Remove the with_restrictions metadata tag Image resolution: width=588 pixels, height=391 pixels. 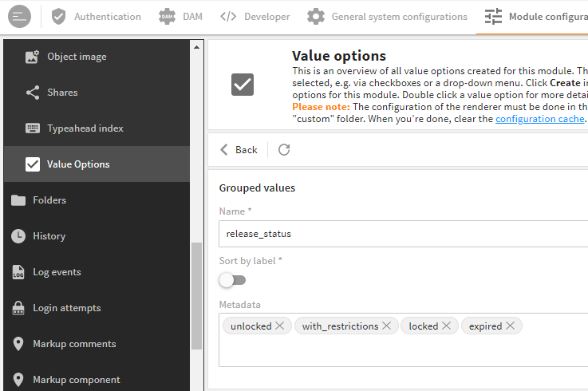[x=387, y=326]
